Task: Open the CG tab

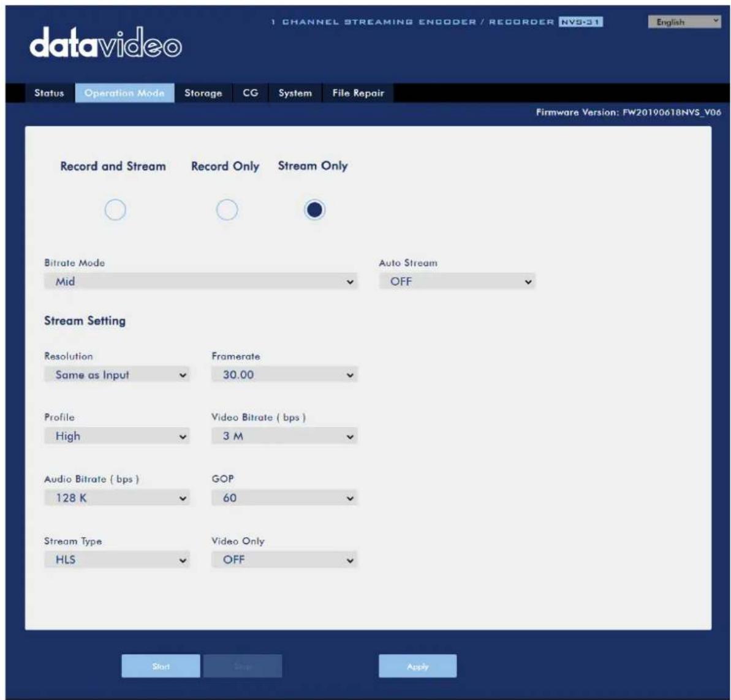Action: point(251,93)
